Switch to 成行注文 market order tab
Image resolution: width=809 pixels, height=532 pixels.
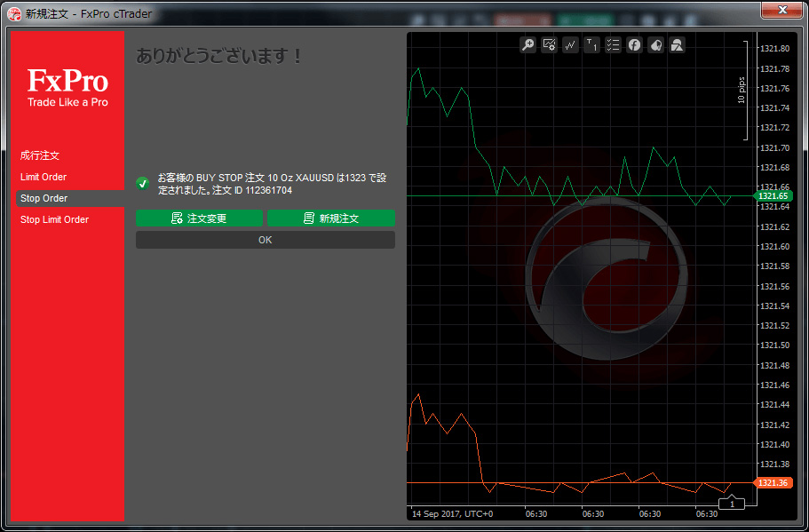coord(40,155)
